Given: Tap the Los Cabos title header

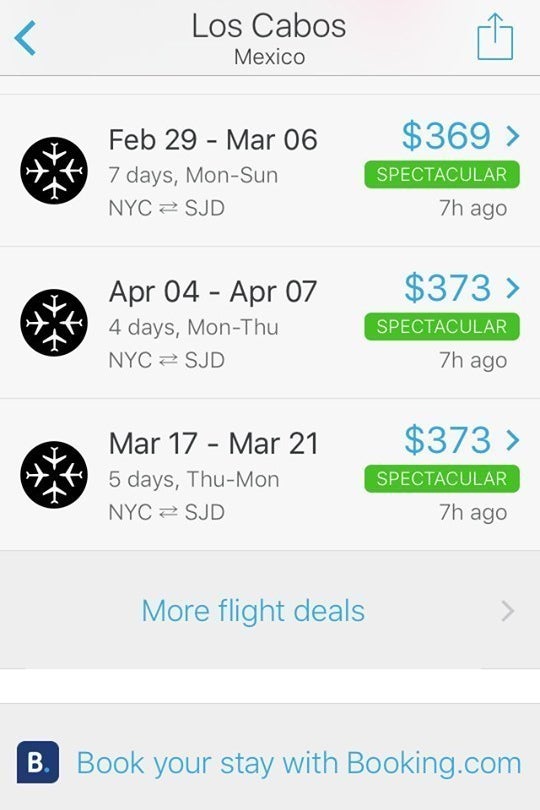Looking at the screenshot, I should pyautogui.click(x=269, y=26).
